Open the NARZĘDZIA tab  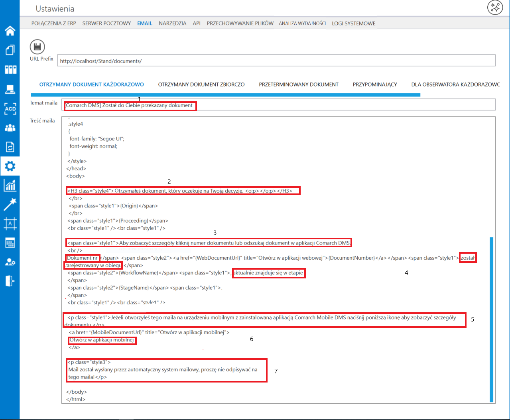(173, 23)
